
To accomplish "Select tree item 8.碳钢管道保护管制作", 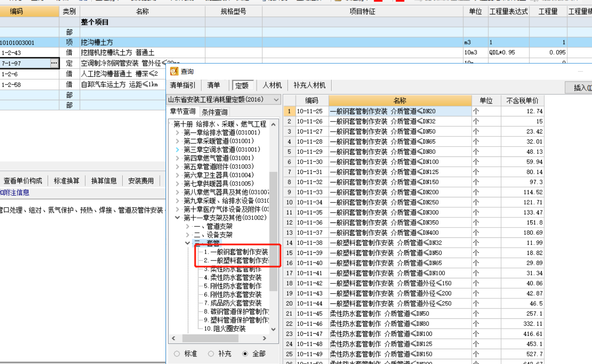I will click(236, 312).
